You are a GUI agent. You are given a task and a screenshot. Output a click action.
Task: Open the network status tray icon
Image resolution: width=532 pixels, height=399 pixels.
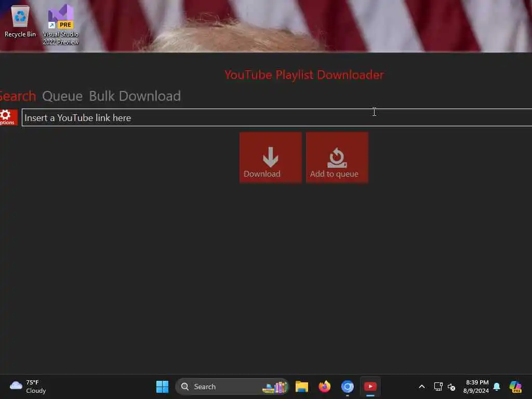click(x=438, y=387)
